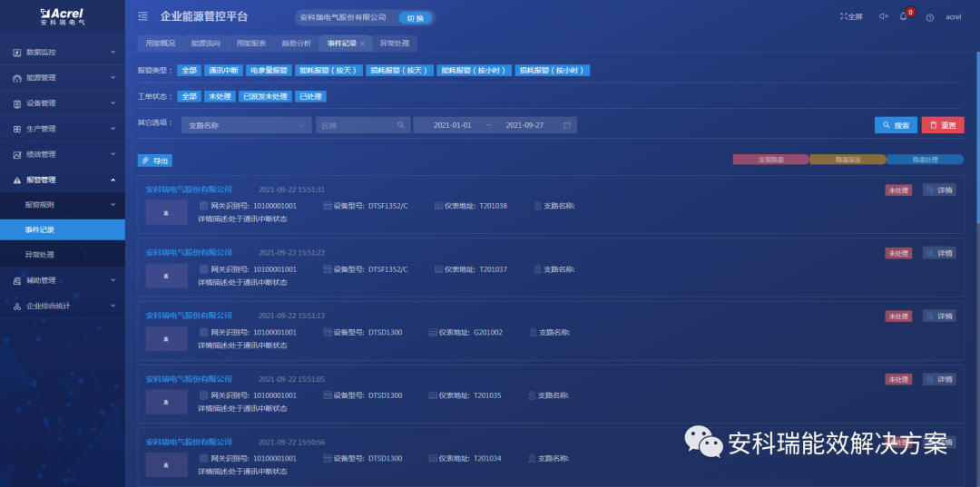Viewport: 980px width, 487px height.
Task: Open 事件记录 in the sidebar
Action: point(63,229)
